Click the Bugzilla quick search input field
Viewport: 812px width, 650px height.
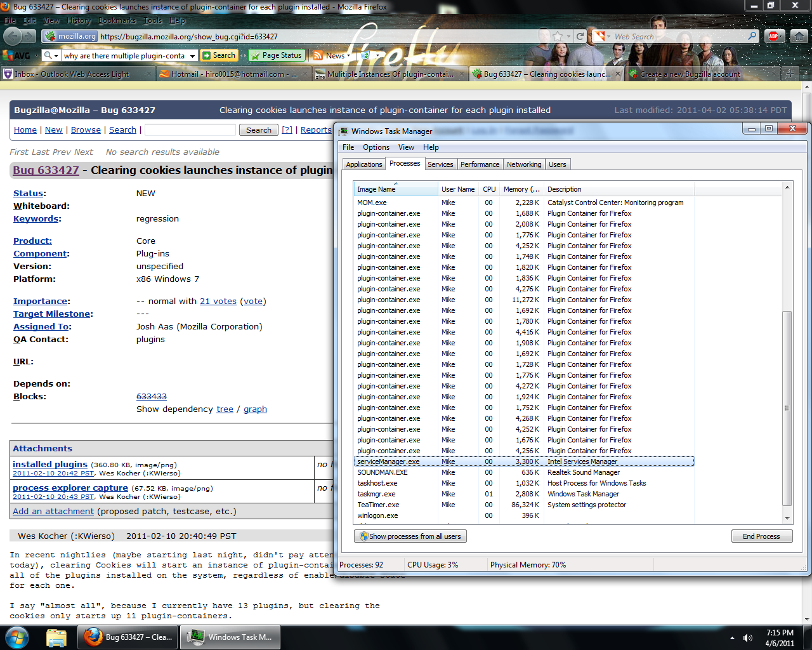point(190,130)
